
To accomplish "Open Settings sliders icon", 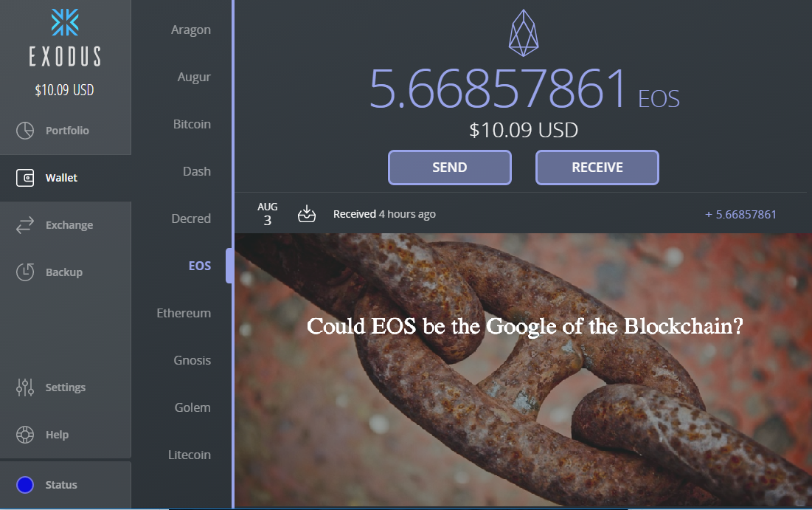I will (25, 387).
